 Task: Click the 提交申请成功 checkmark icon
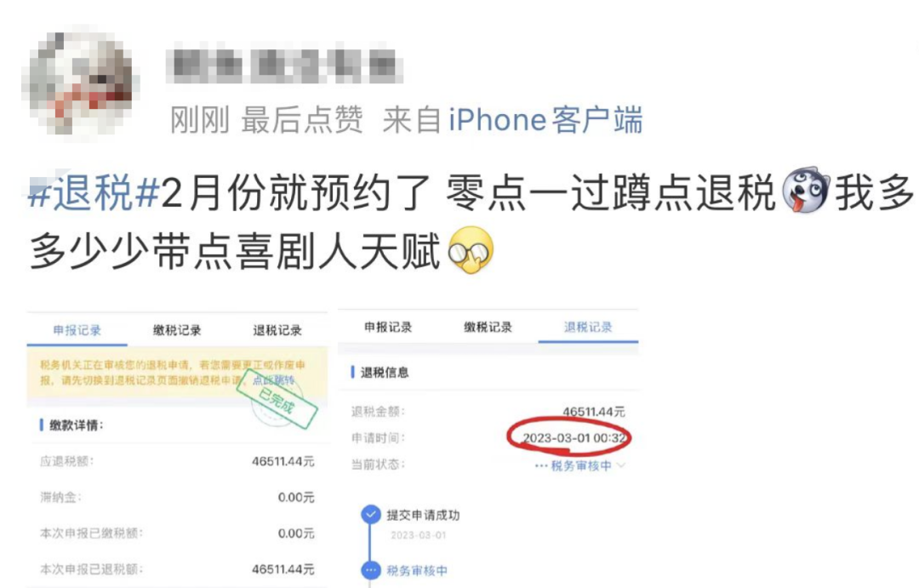pyautogui.click(x=370, y=515)
